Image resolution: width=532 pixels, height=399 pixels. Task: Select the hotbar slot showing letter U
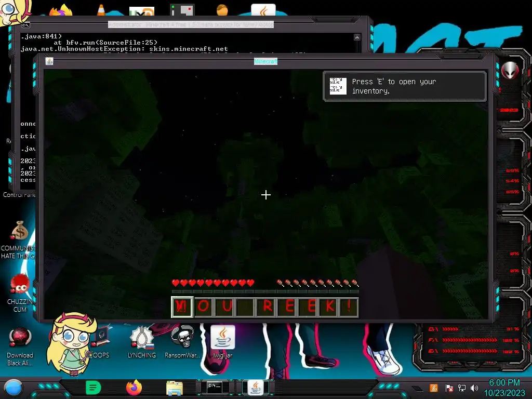pyautogui.click(x=224, y=307)
